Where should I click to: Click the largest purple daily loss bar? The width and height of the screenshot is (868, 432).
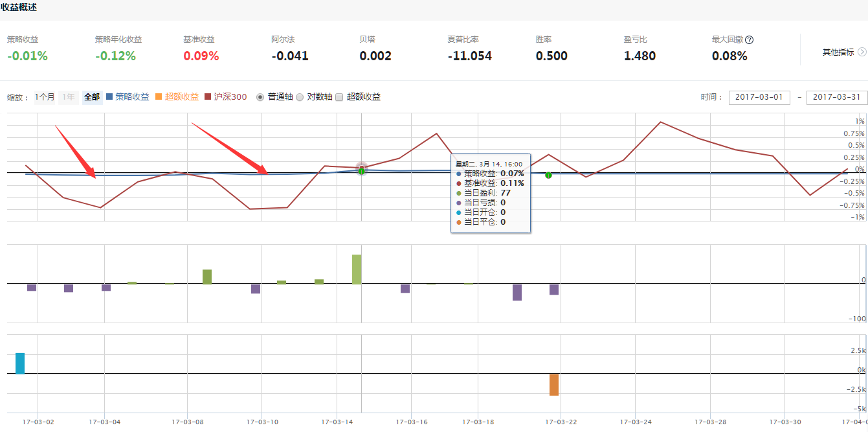pyautogui.click(x=517, y=292)
